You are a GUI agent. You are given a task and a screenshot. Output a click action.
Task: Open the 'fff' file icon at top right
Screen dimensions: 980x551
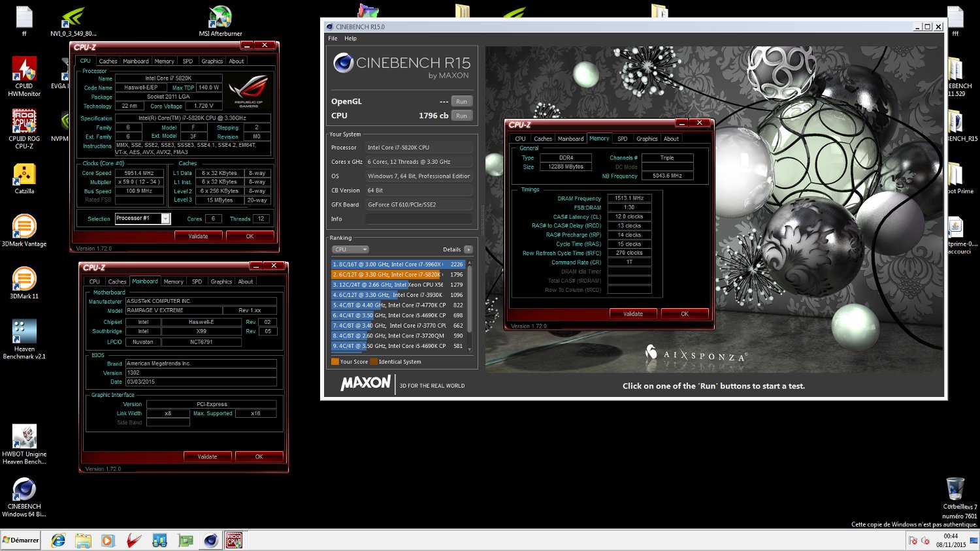click(955, 20)
